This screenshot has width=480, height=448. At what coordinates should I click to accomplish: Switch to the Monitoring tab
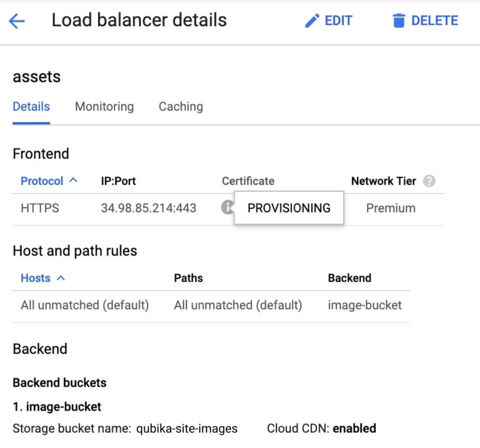[x=104, y=106]
